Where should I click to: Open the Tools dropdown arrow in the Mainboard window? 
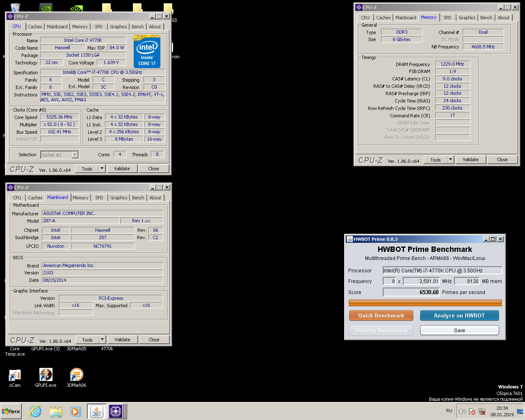tap(103, 340)
